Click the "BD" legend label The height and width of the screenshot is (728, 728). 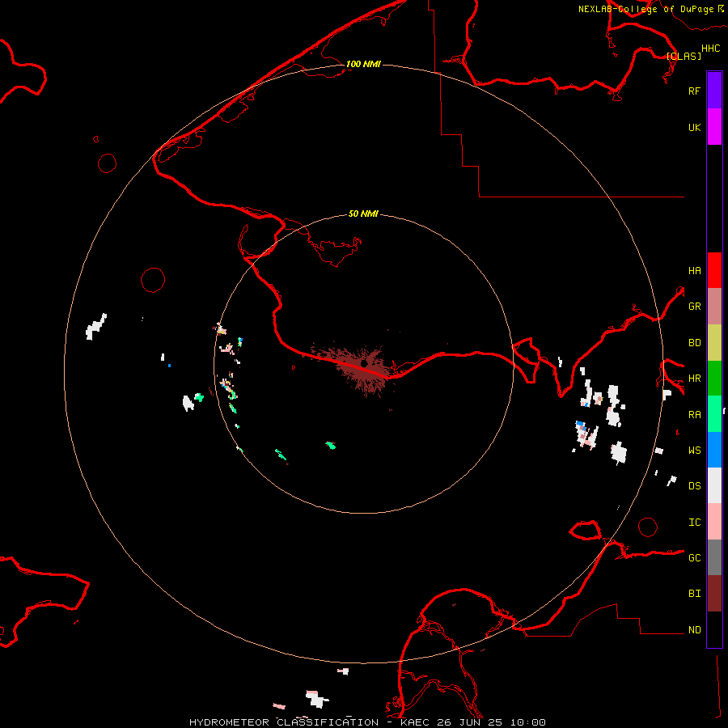pyautogui.click(x=695, y=343)
